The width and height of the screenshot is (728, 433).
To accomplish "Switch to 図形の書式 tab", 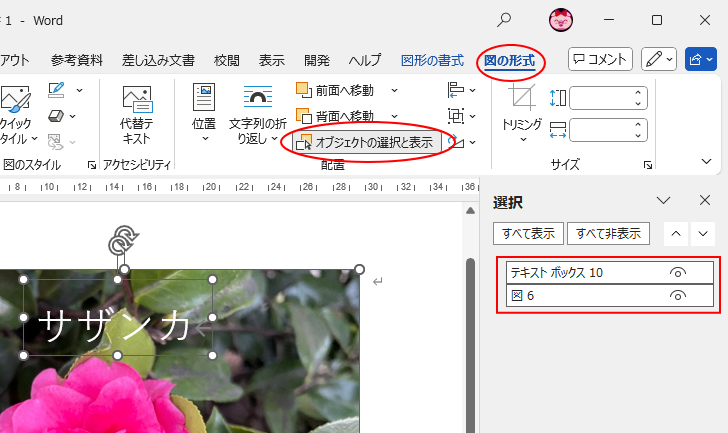I will [x=432, y=60].
